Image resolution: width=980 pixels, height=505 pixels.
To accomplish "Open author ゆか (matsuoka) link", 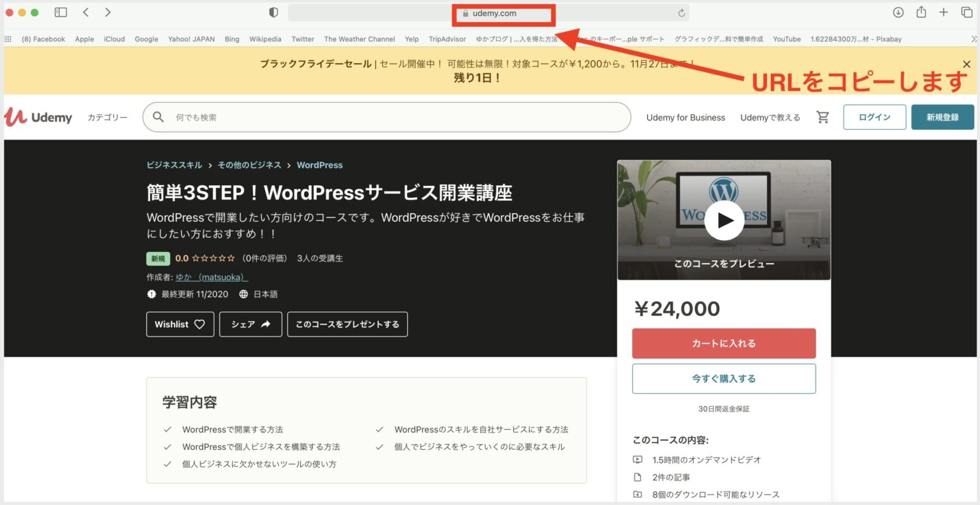I will tap(212, 277).
